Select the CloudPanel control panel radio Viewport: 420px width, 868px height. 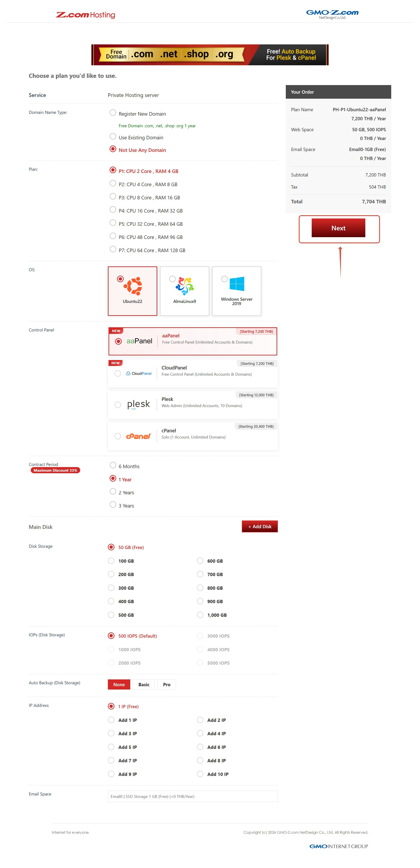tap(118, 373)
